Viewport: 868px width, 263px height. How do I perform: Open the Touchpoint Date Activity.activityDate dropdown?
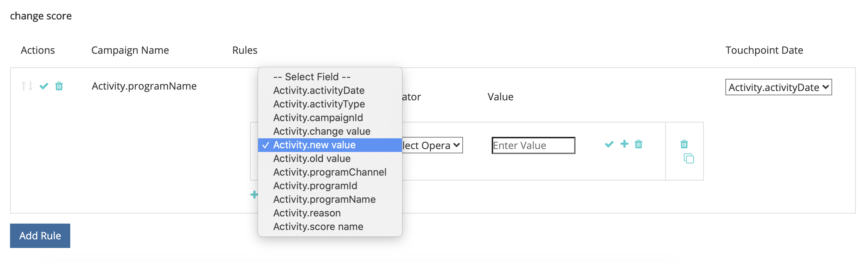(778, 87)
